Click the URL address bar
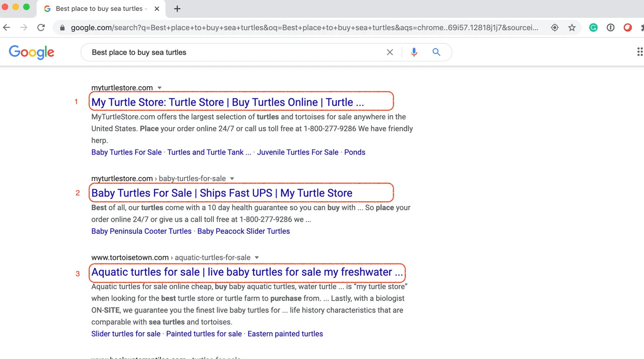 coord(305,28)
